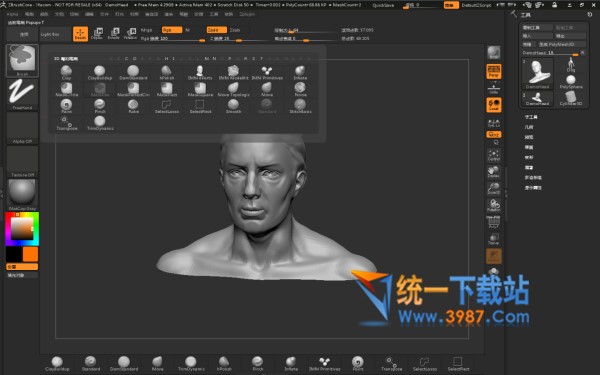
Task: Select the PolySphere tool thumbnail
Action: point(571,82)
